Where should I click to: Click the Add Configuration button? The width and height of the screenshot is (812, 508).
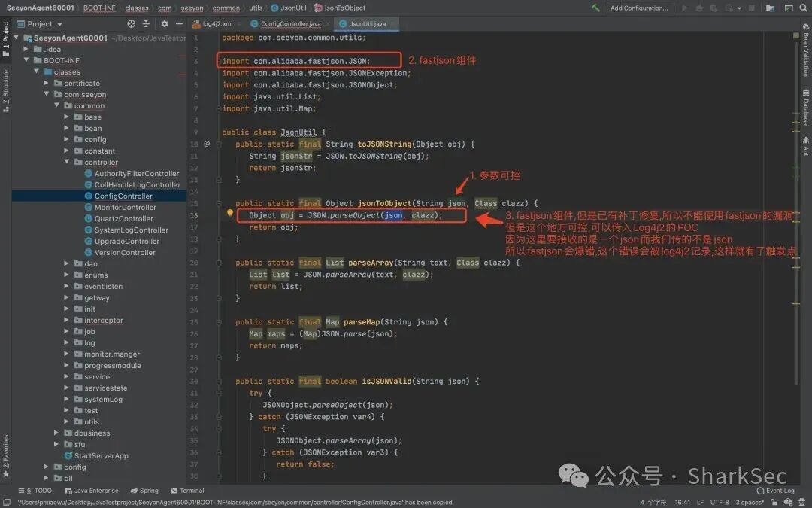639,8
